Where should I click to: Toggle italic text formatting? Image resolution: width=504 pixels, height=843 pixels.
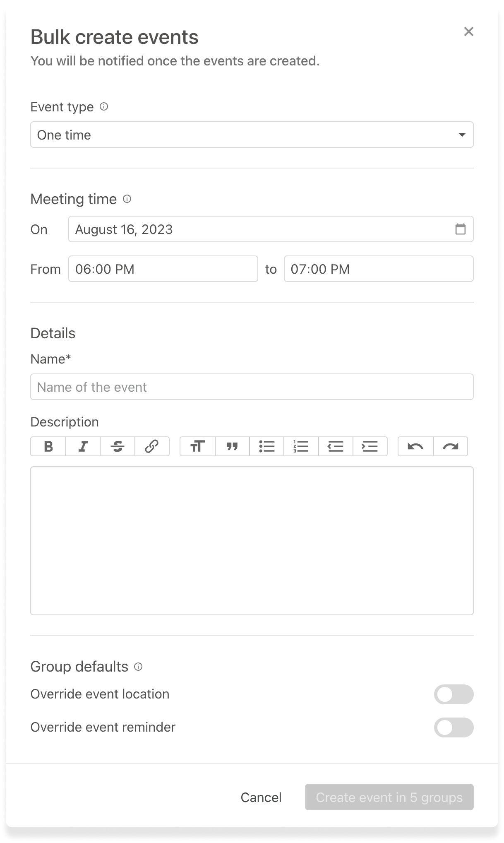pos(83,446)
